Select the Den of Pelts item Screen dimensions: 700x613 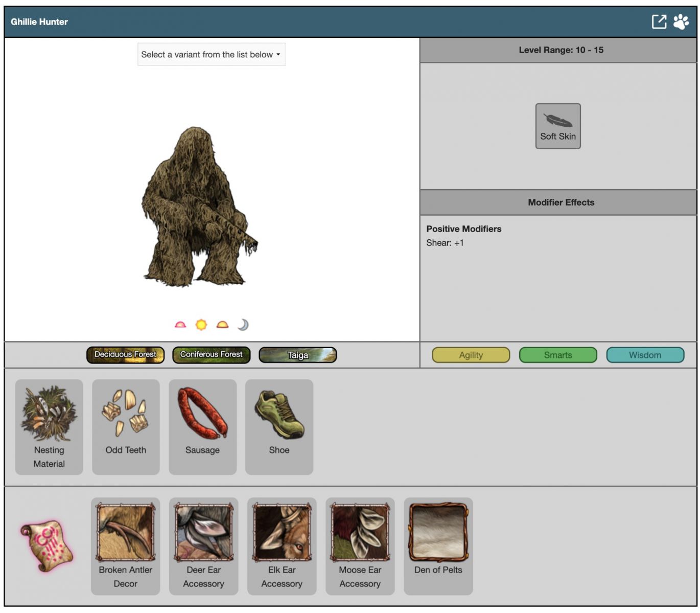(x=438, y=546)
